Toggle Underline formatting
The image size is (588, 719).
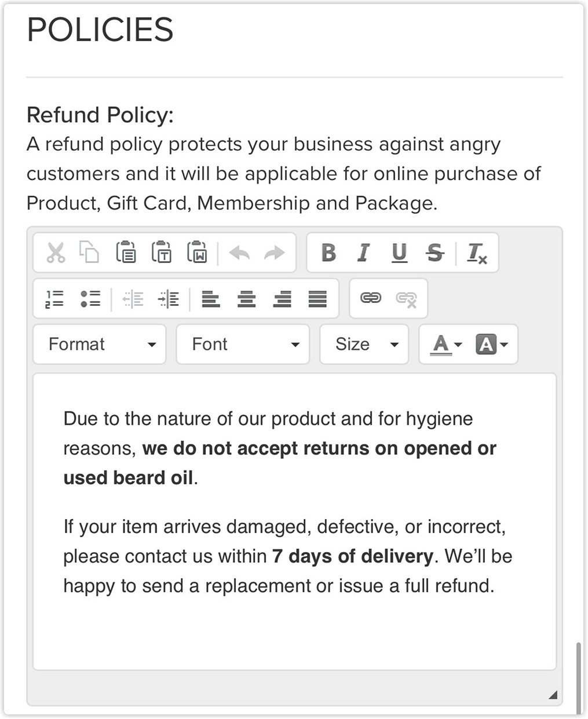point(399,253)
